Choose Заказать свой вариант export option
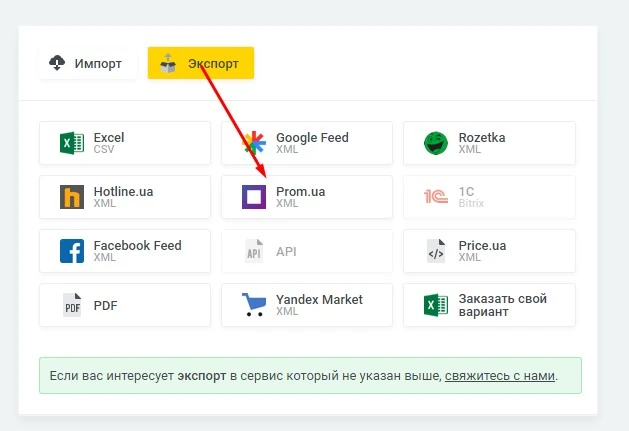This screenshot has height=431, width=629. [490, 305]
